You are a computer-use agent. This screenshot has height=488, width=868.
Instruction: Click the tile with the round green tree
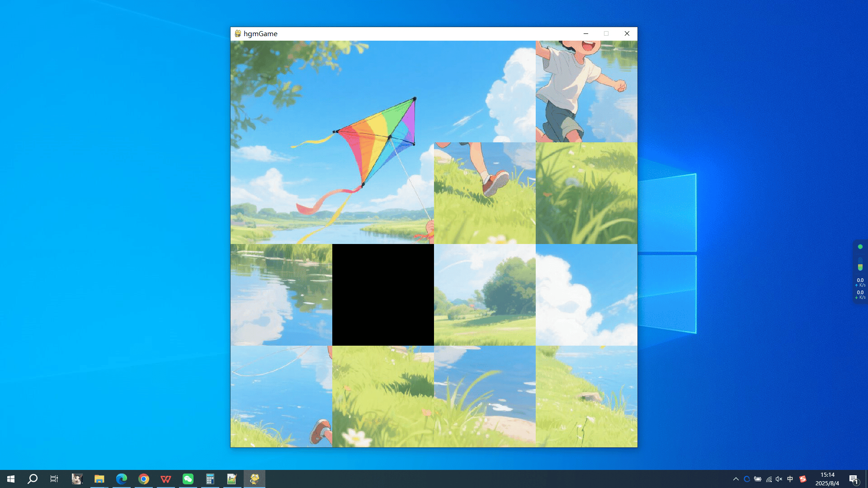pyautogui.click(x=485, y=295)
